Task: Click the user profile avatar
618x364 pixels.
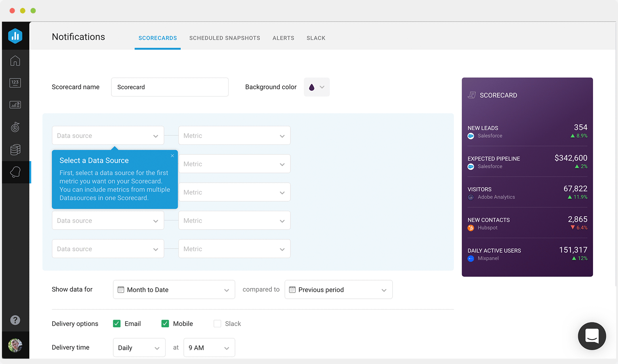Action: (x=15, y=345)
